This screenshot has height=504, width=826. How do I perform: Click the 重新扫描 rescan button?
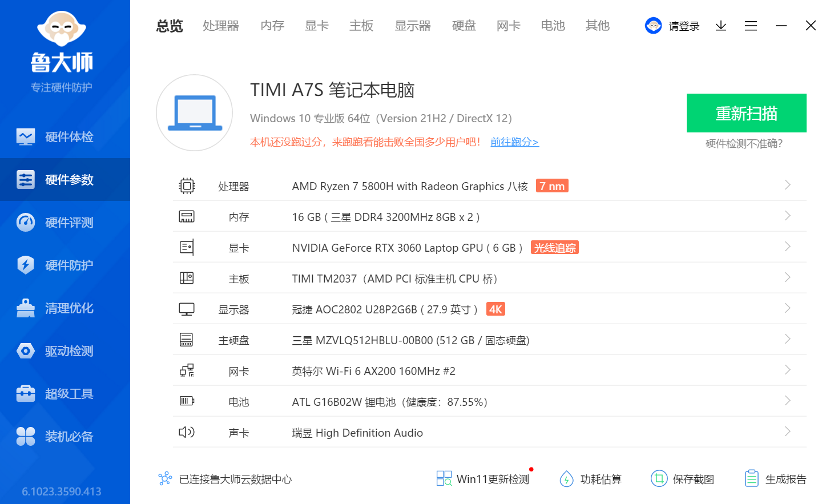pos(747,113)
